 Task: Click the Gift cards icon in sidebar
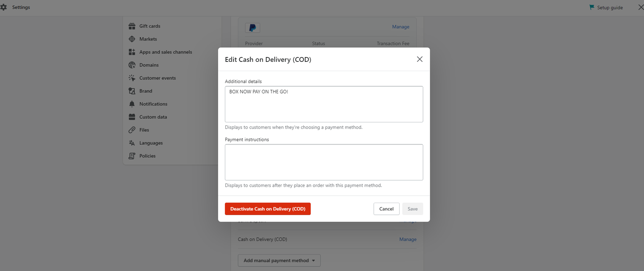[132, 26]
